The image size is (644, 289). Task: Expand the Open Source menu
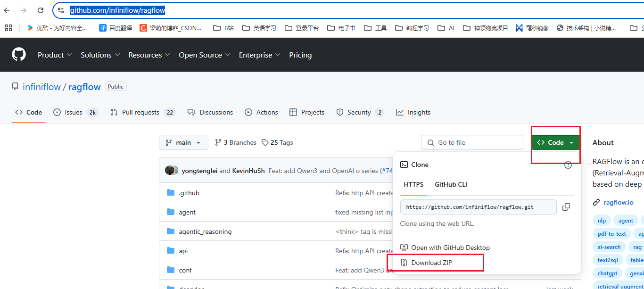click(x=205, y=55)
